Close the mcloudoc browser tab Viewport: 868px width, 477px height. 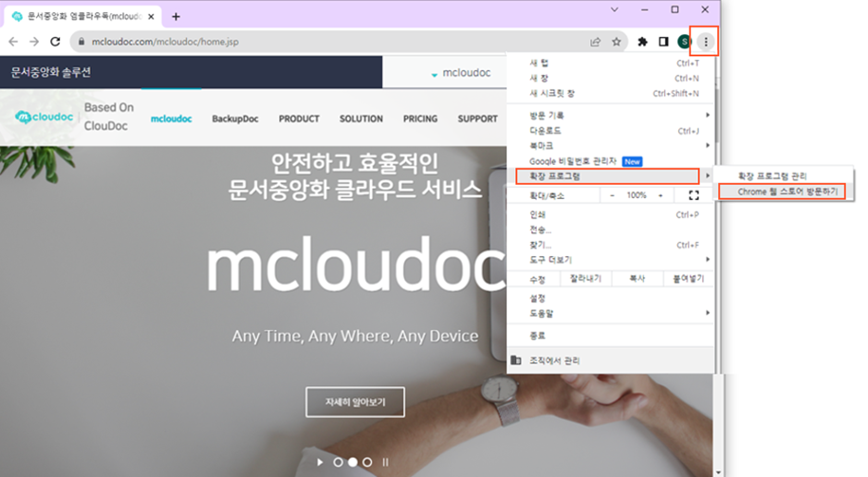pos(151,17)
